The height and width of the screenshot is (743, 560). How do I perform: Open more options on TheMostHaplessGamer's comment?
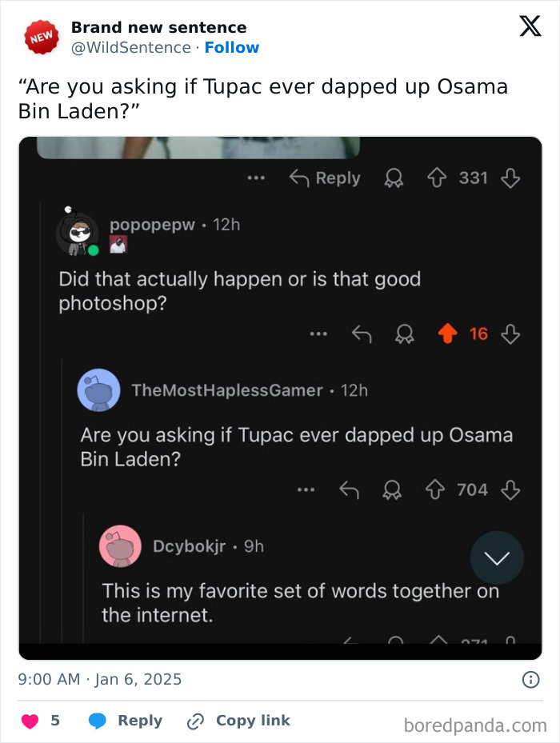coord(306,489)
